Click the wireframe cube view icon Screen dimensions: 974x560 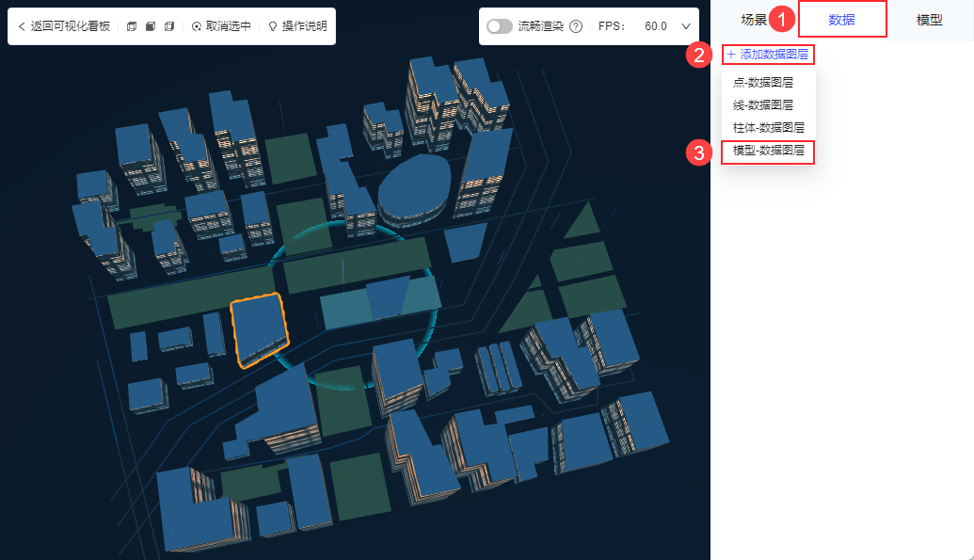tap(132, 26)
